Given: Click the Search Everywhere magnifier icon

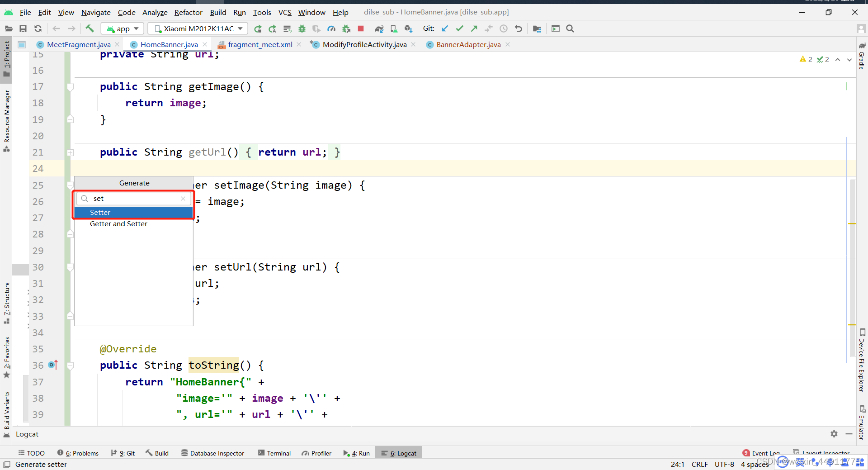Looking at the screenshot, I should pyautogui.click(x=570, y=28).
